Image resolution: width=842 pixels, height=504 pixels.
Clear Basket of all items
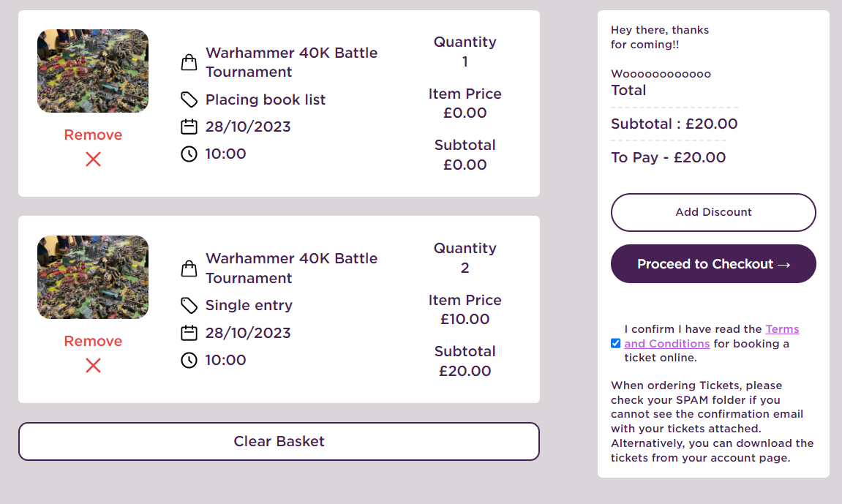click(x=279, y=441)
